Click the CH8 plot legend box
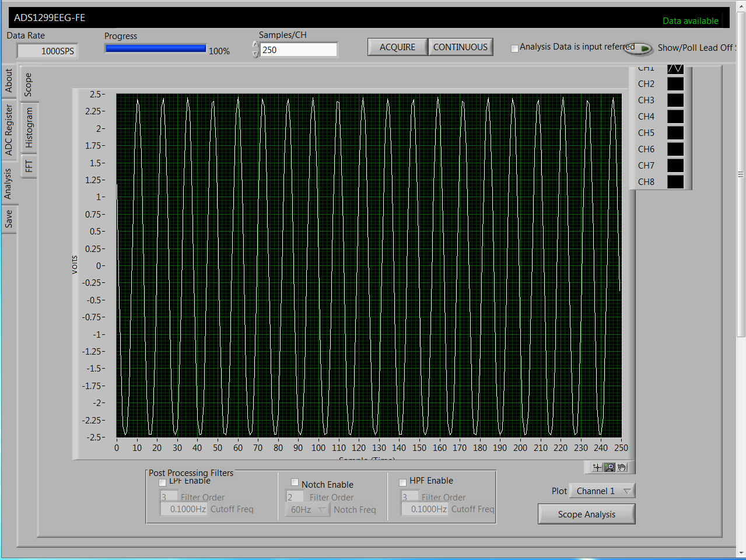 [675, 182]
